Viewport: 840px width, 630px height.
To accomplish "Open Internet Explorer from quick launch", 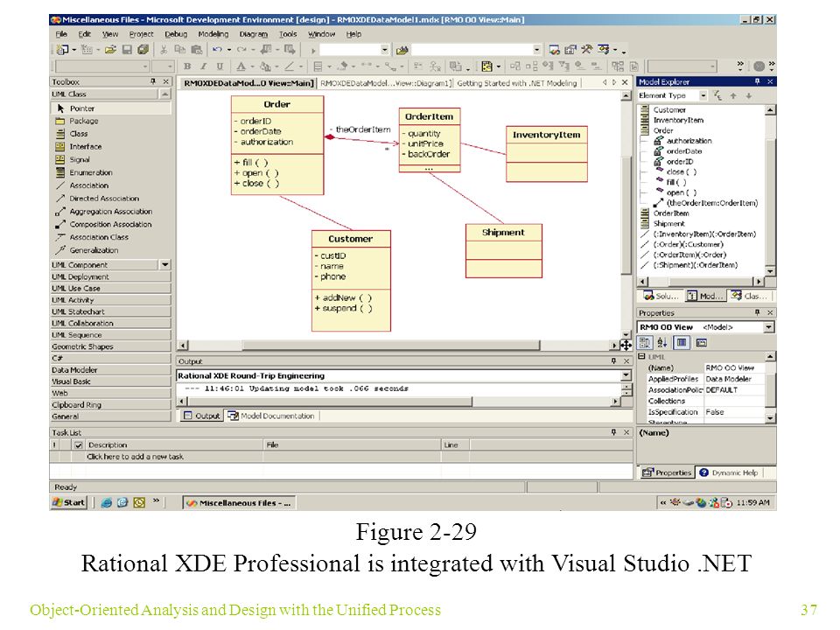I will click(107, 502).
